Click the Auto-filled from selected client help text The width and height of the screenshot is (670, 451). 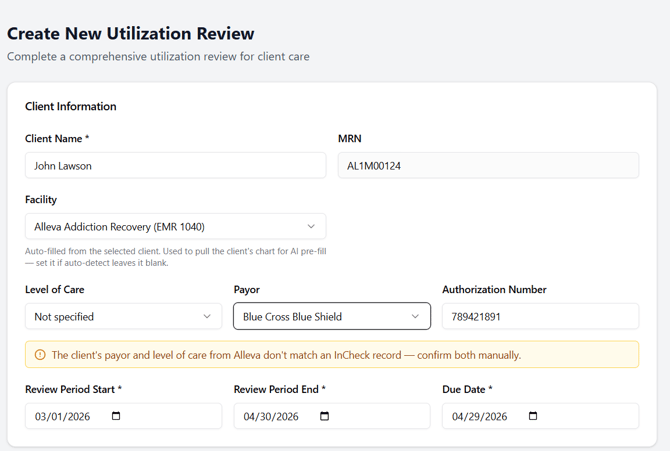point(176,257)
